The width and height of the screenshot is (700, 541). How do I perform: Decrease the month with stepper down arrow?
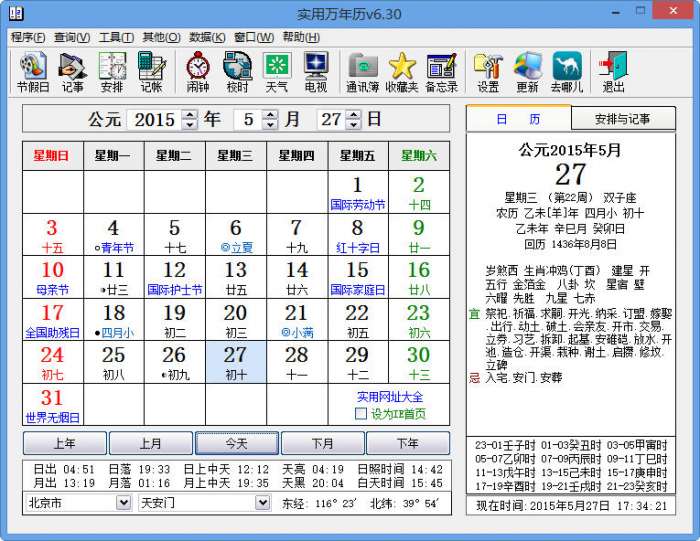point(270,125)
